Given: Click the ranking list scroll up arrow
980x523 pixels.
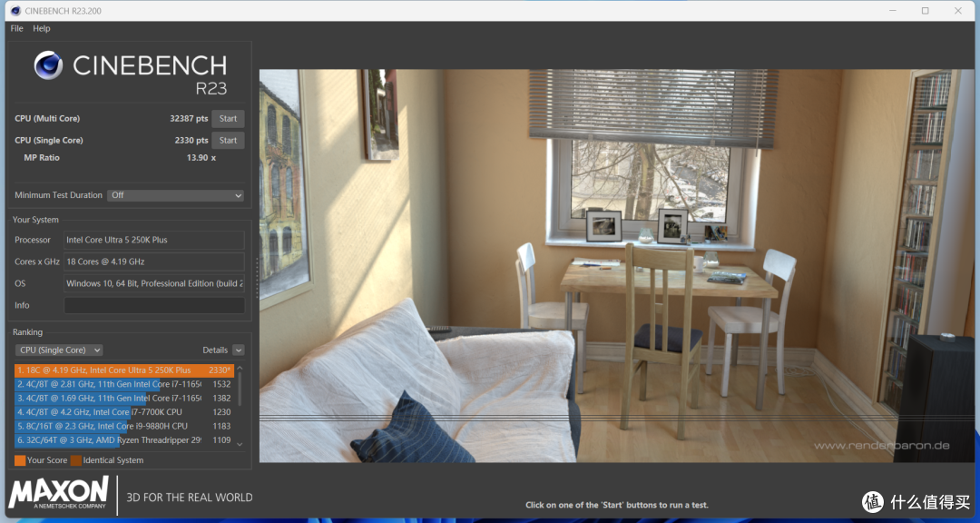Looking at the screenshot, I should [240, 369].
